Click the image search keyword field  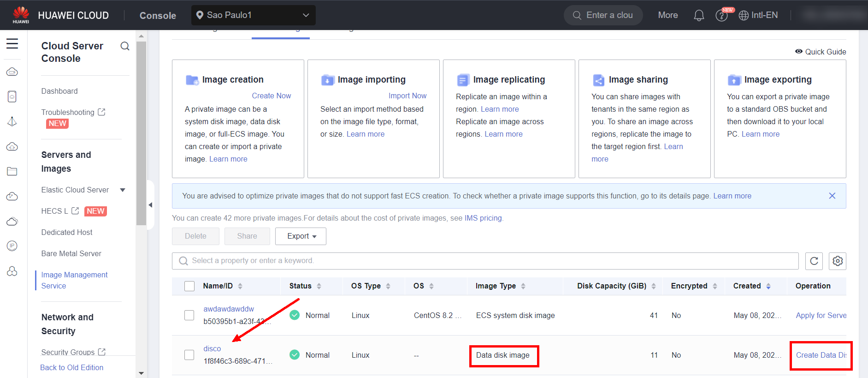[x=484, y=261]
